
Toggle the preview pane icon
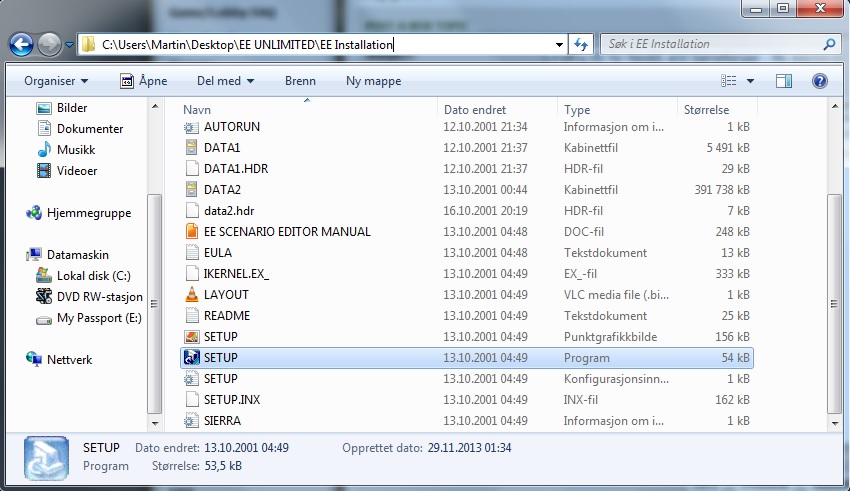(784, 81)
